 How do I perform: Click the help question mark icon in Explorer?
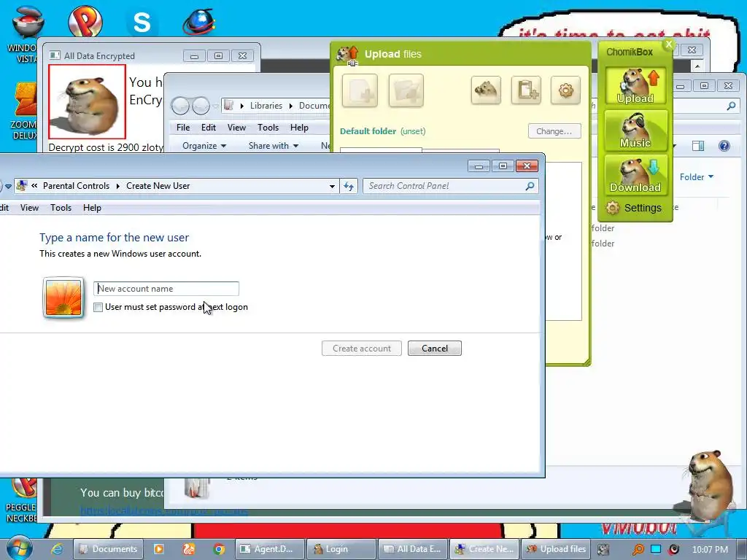click(724, 146)
